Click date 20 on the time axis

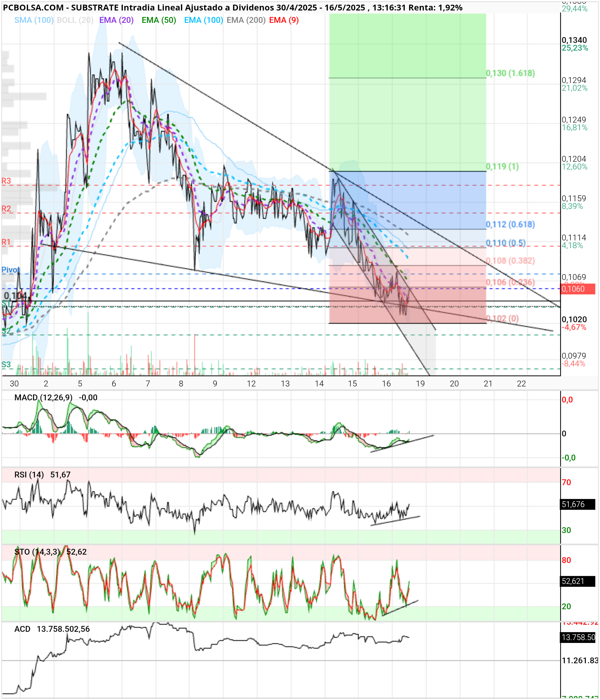454,383
